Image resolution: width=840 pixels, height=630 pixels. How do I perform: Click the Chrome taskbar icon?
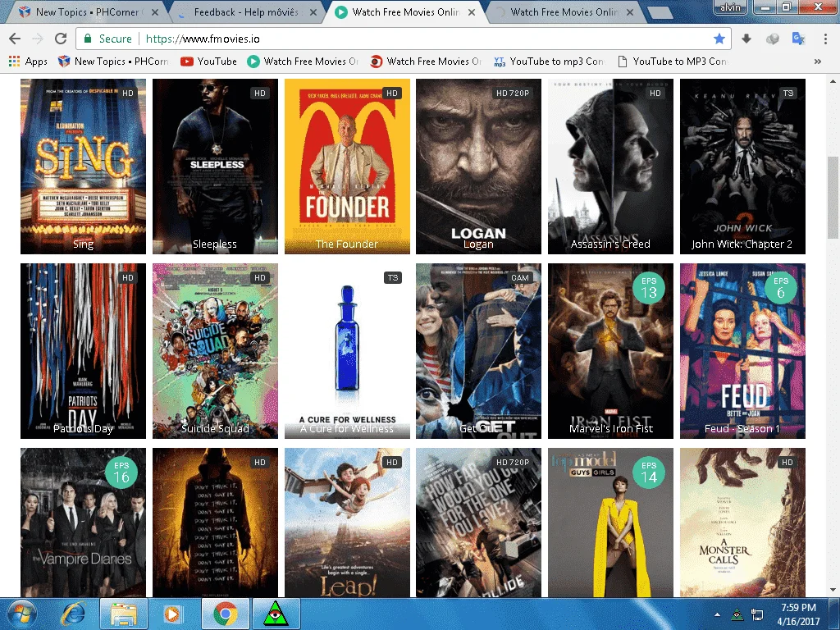point(225,614)
